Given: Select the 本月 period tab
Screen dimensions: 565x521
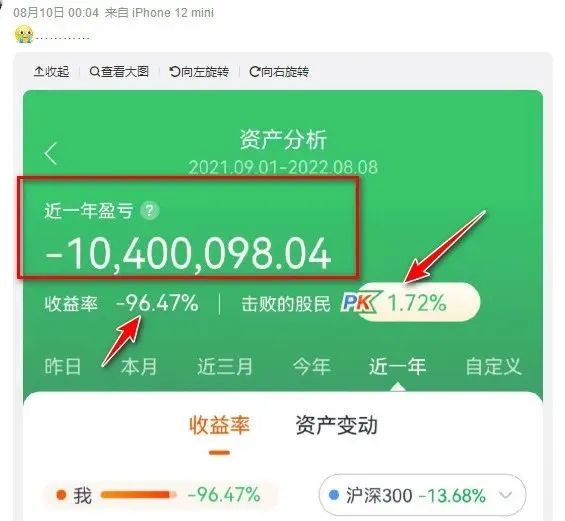Looking at the screenshot, I should [x=139, y=367].
